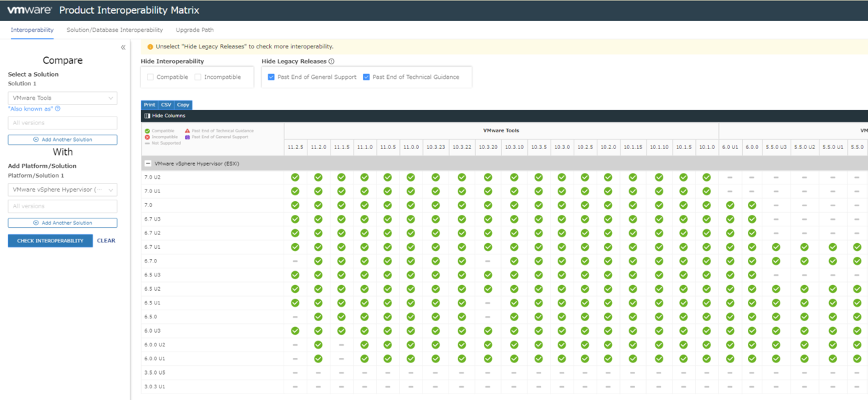The width and height of the screenshot is (868, 400).
Task: Select the 6.7 U3 row label
Action: (x=152, y=219)
